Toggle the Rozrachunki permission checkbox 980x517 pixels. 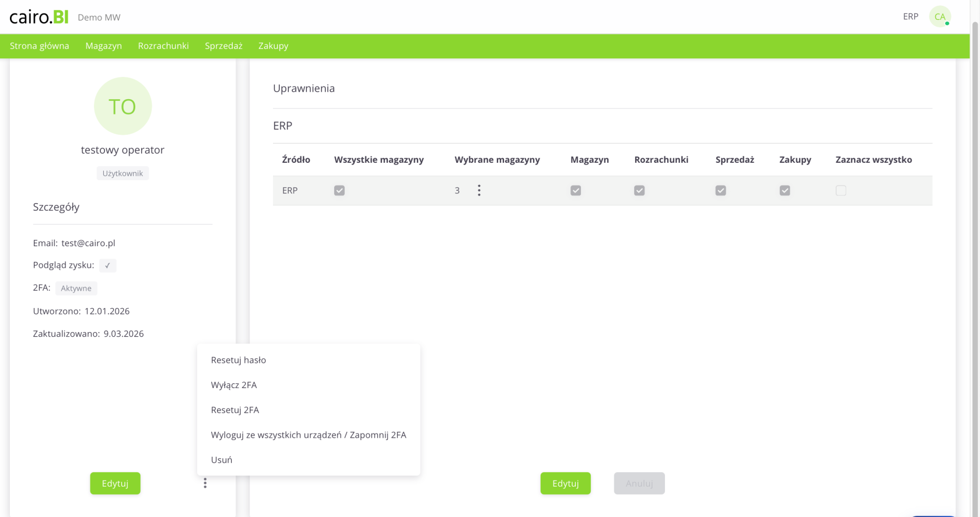pos(639,190)
